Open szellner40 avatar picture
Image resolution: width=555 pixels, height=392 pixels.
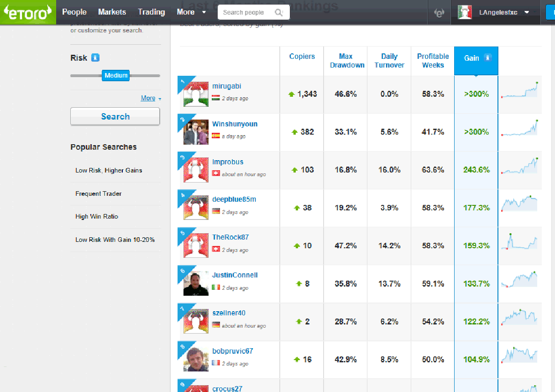pyautogui.click(x=196, y=321)
